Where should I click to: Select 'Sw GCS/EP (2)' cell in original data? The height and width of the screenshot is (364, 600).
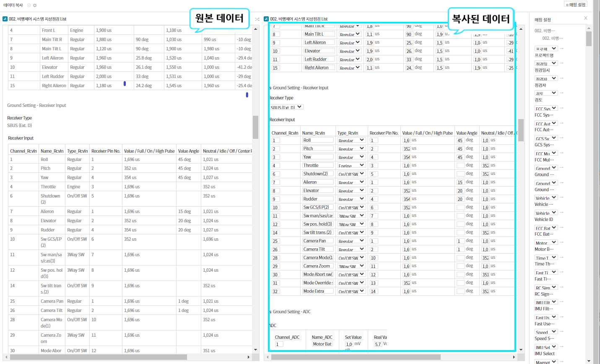pyautogui.click(x=51, y=242)
